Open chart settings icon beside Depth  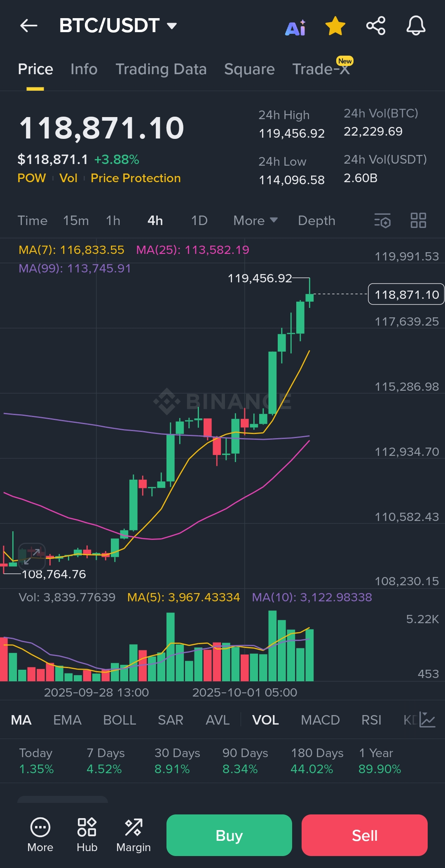[x=382, y=221]
